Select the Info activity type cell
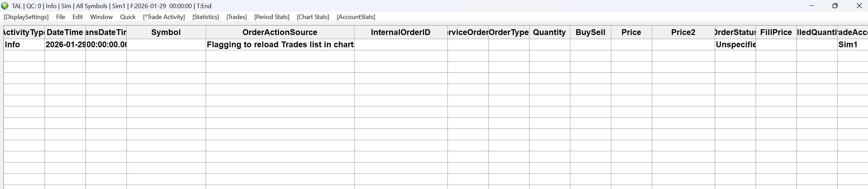868x189 pixels. 24,45
